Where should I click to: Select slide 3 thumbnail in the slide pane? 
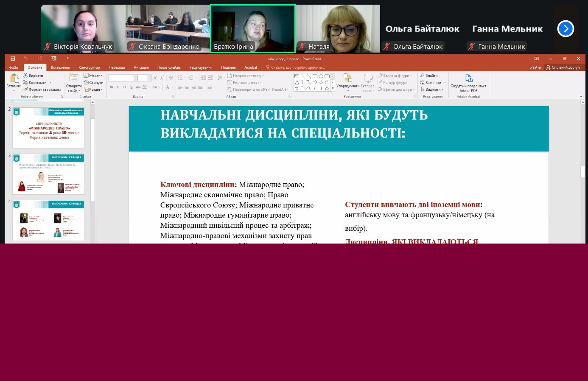click(x=48, y=174)
